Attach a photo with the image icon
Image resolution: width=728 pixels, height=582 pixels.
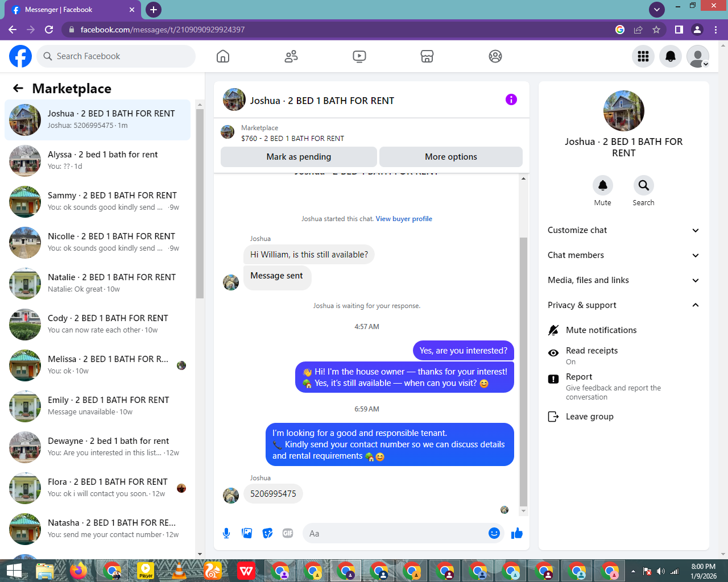247,533
